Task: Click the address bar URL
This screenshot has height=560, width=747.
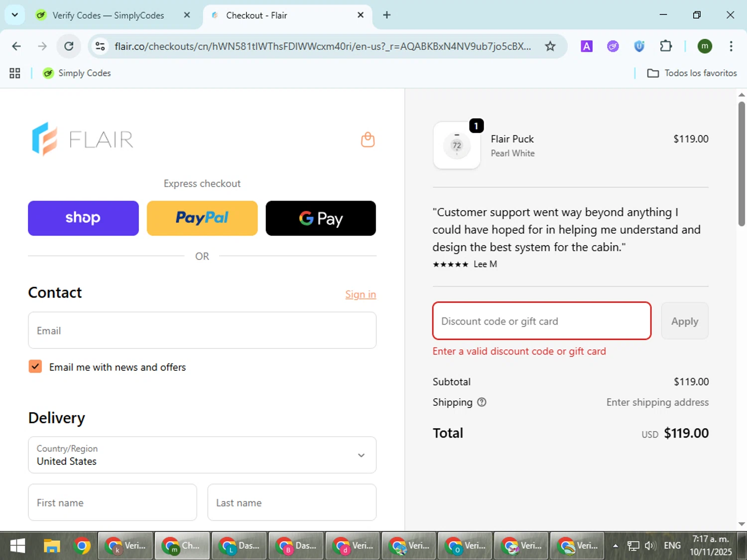Action: tap(323, 46)
